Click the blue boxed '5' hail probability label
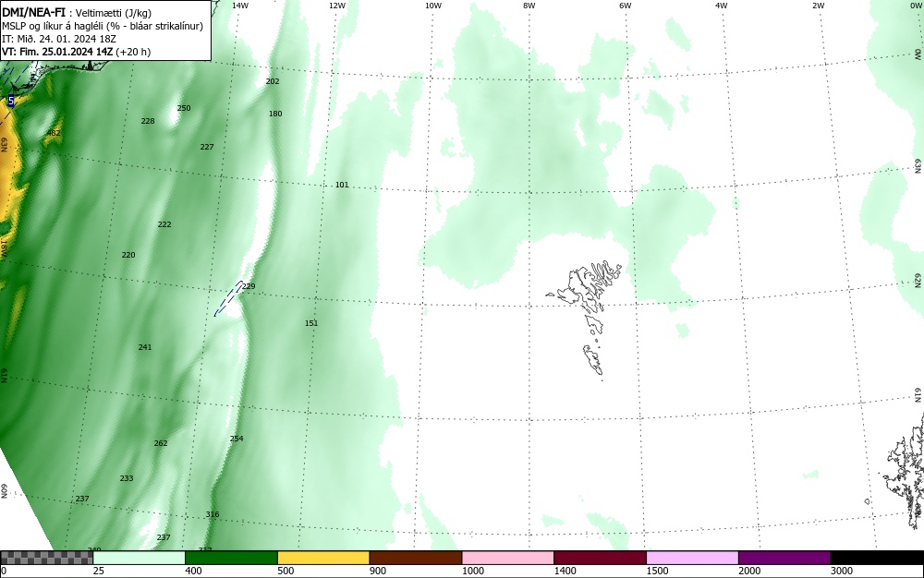 [x=10, y=102]
